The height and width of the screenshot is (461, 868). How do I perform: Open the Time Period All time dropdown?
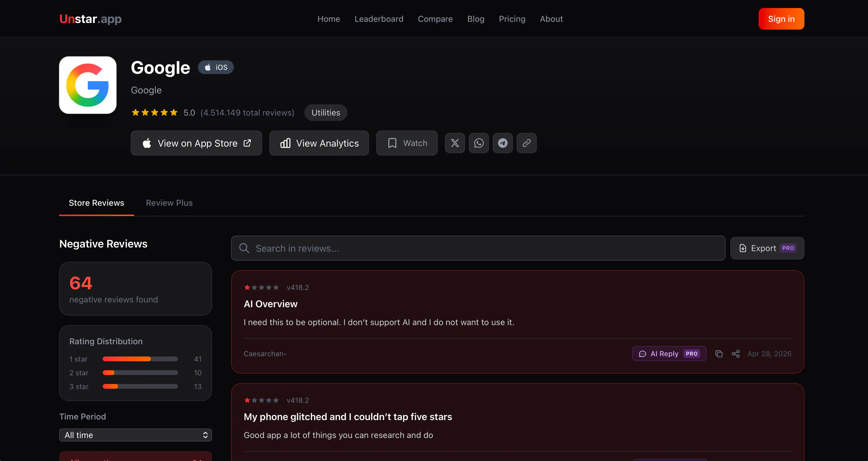click(136, 435)
